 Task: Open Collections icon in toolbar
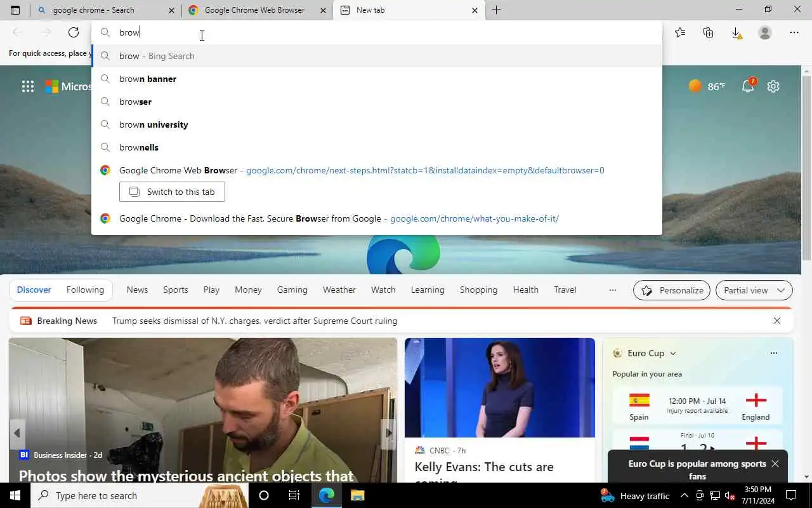[x=708, y=32]
